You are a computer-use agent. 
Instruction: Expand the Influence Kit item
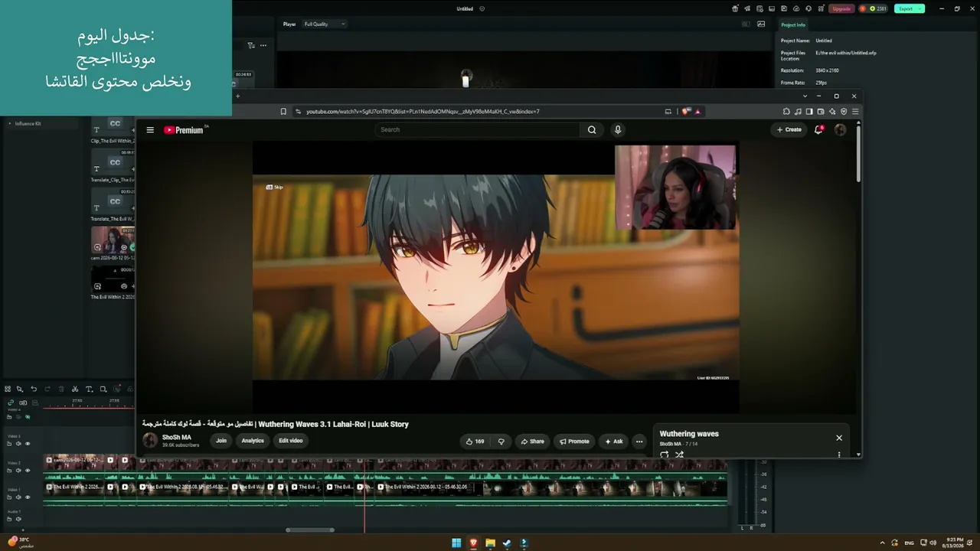coord(10,123)
